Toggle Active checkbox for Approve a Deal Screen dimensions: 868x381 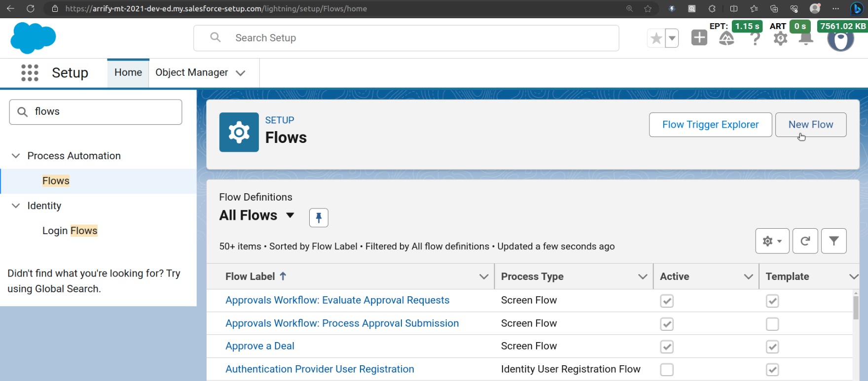point(666,346)
